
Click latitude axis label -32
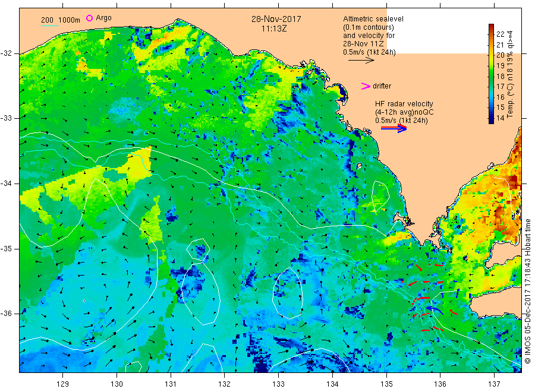pyautogui.click(x=6, y=53)
